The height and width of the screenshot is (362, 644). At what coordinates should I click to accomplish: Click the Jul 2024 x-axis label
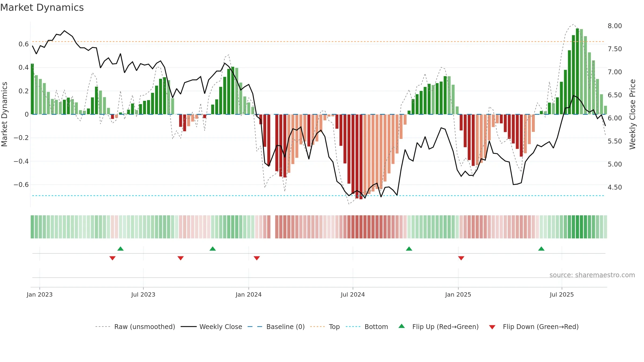point(353,294)
